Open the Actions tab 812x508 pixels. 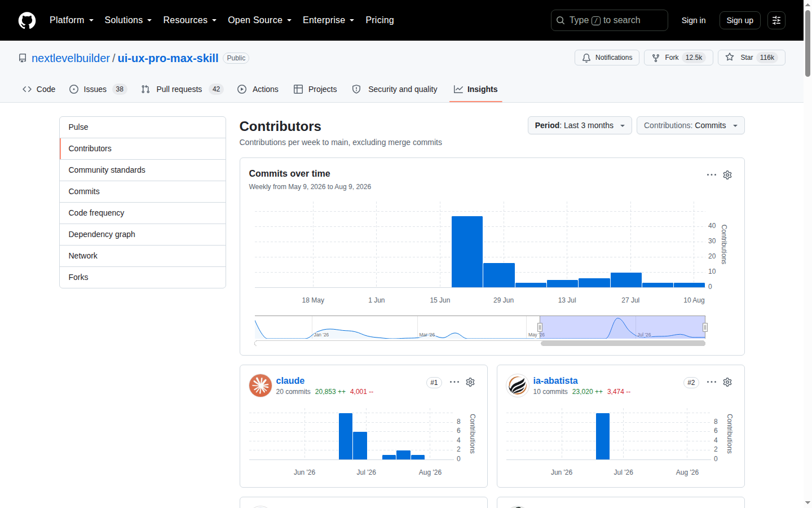258,89
